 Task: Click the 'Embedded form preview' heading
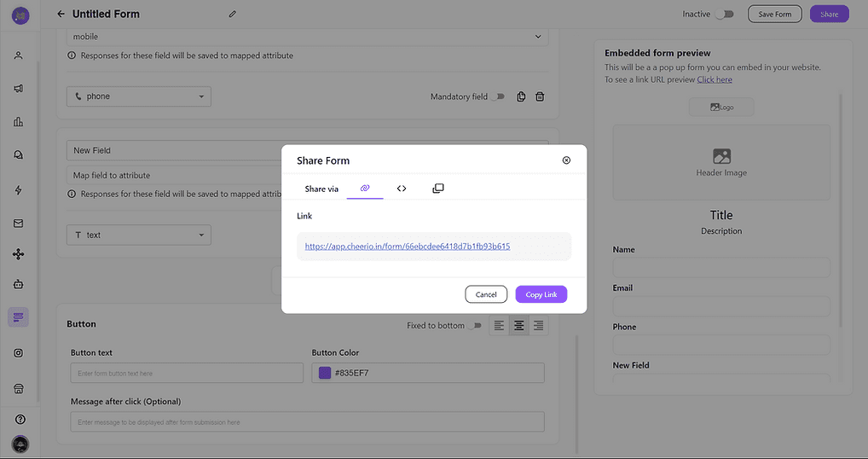pyautogui.click(x=657, y=53)
